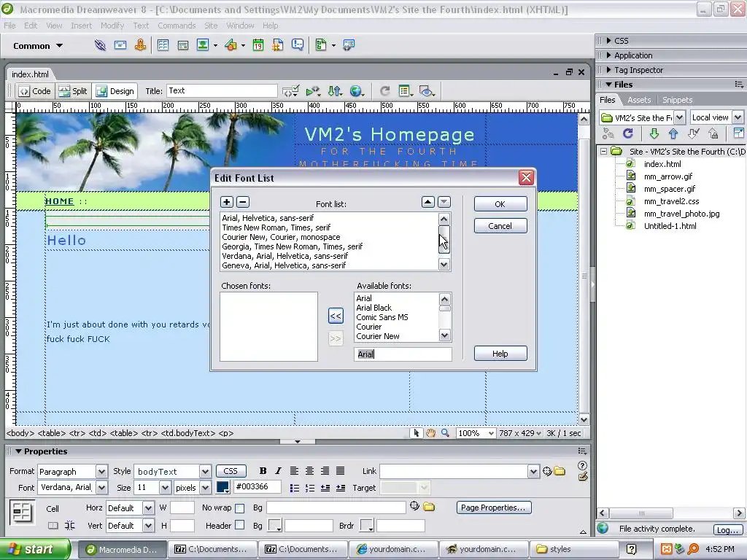The width and height of the screenshot is (747, 560).
Task: Click Help in Edit Font List
Action: [x=500, y=354]
